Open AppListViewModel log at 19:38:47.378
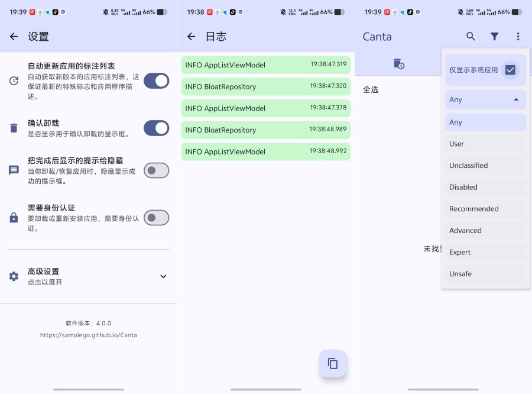The width and height of the screenshot is (532, 394). (x=265, y=108)
